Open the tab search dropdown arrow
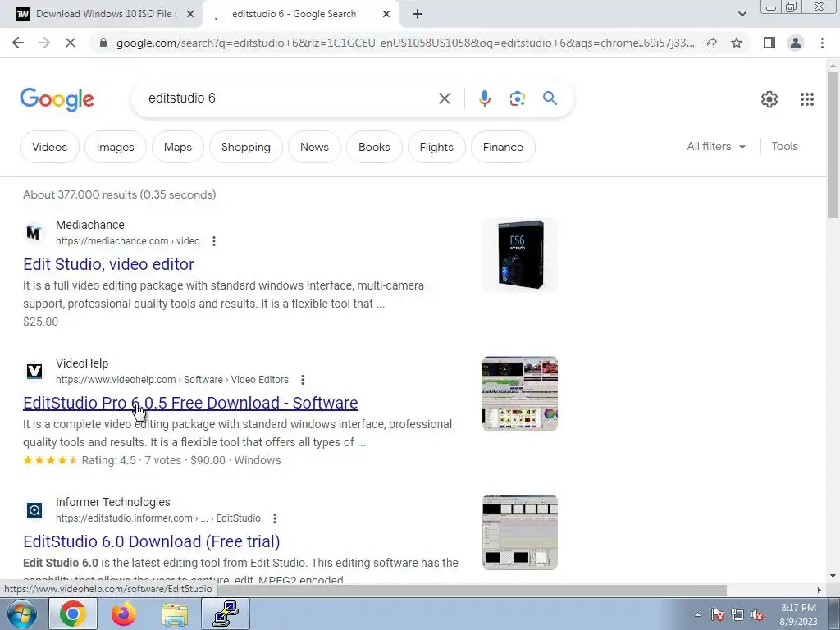The height and width of the screenshot is (630, 840). point(742,14)
